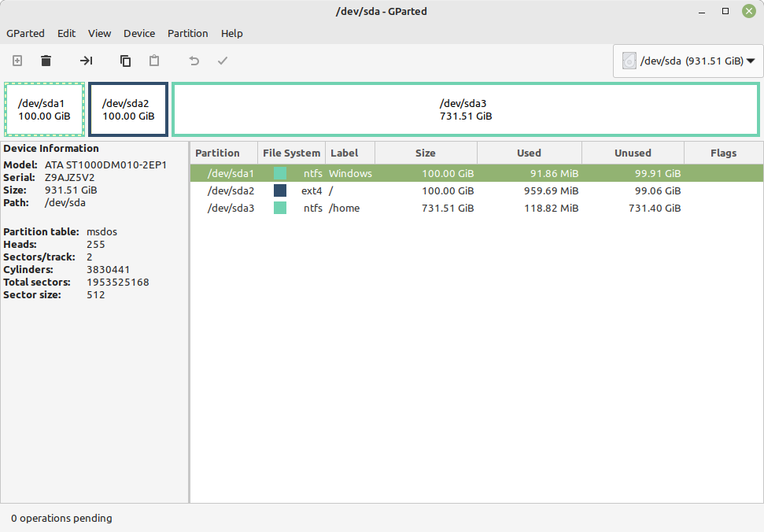
Task: Click the 731.51 GiB size cell
Action: tap(448, 208)
